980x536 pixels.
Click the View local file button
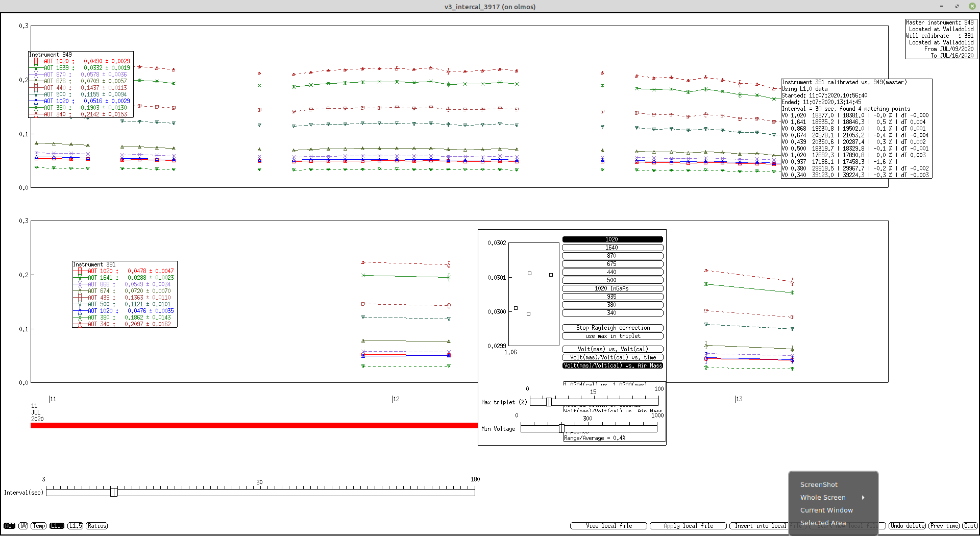click(x=608, y=526)
